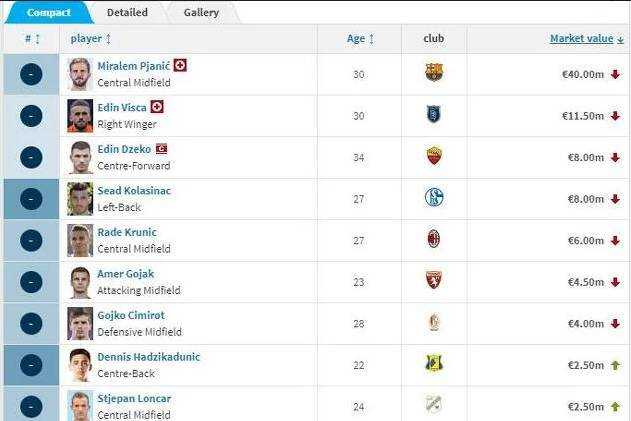Click the Schalke 04 club crest
631x421 pixels.
point(433,198)
